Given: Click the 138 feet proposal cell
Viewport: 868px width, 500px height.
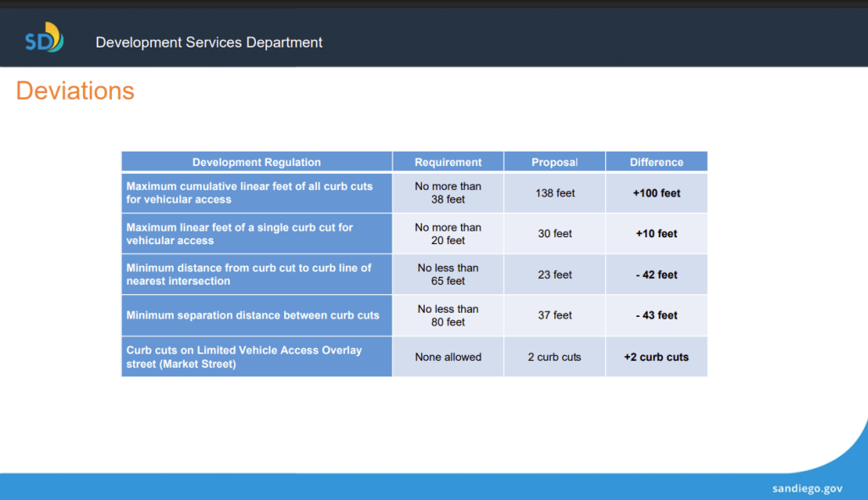Looking at the screenshot, I should [554, 193].
